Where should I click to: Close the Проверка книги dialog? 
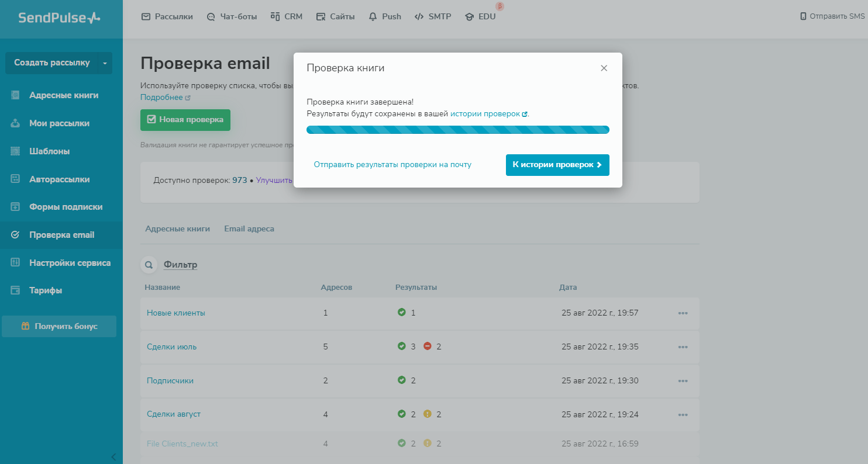point(604,68)
